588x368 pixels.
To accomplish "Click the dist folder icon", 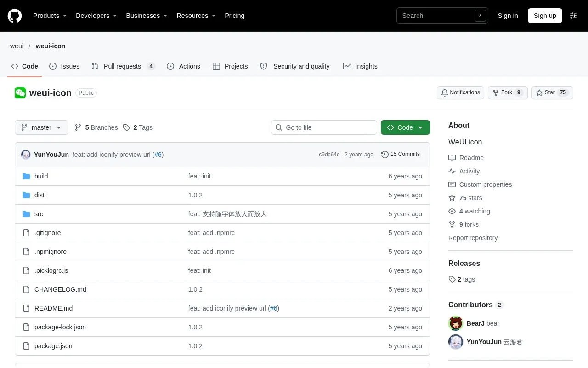I will [26, 195].
